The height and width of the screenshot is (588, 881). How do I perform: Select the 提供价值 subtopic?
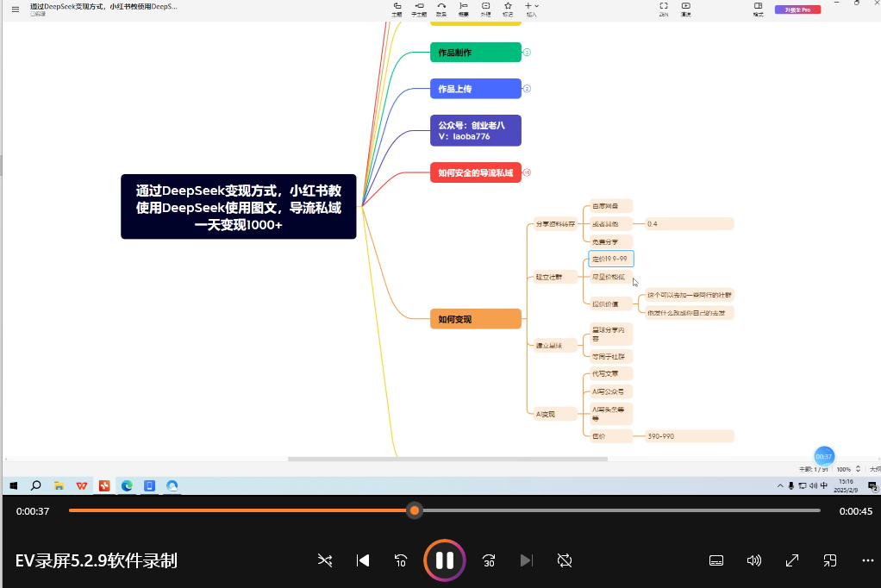pyautogui.click(x=610, y=304)
